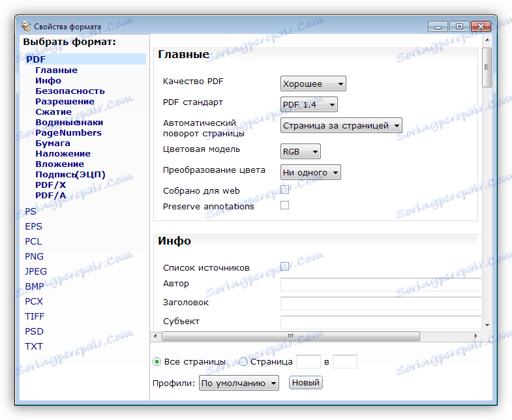
Task: Select the PDF/A section
Action: click(51, 196)
